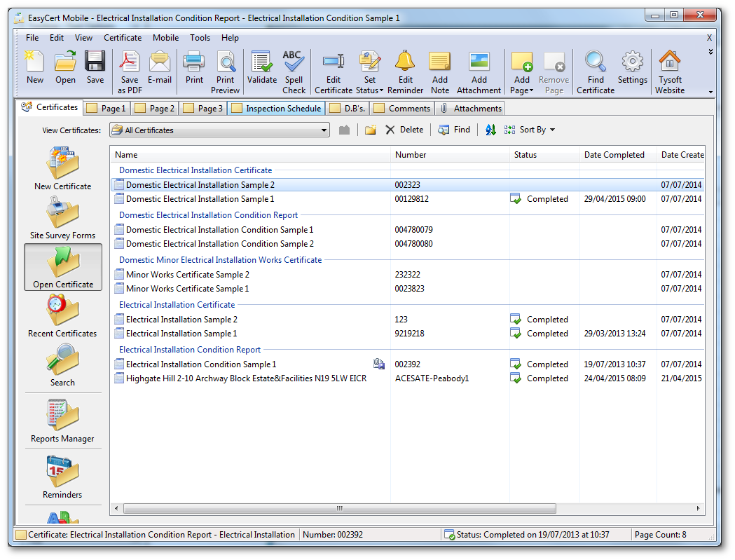Open Reports Manager in sidebar
735x560 pixels.
(63, 421)
